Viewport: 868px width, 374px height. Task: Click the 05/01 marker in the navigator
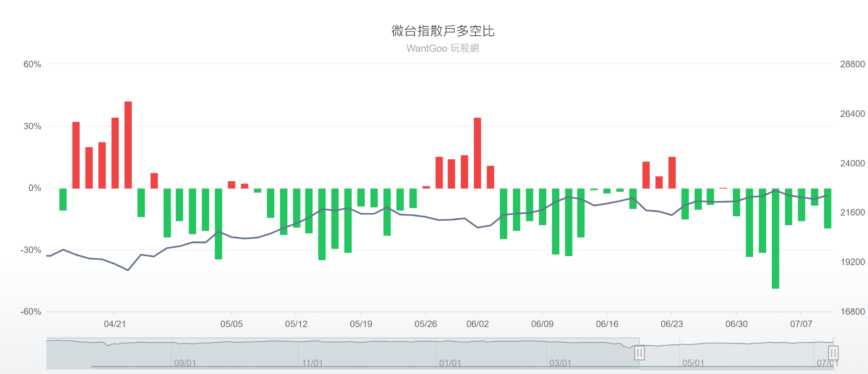pyautogui.click(x=693, y=363)
